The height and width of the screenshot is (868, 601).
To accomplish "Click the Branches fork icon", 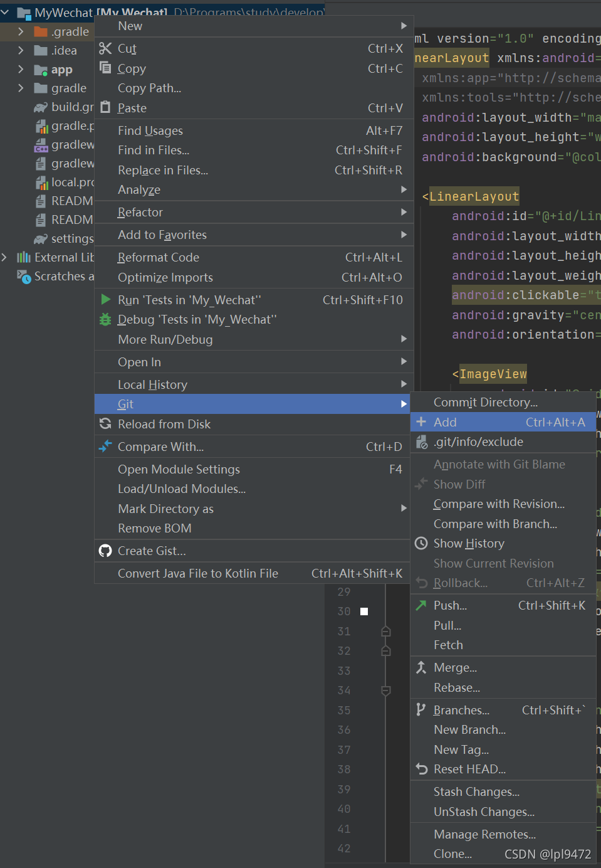I will 421,709.
